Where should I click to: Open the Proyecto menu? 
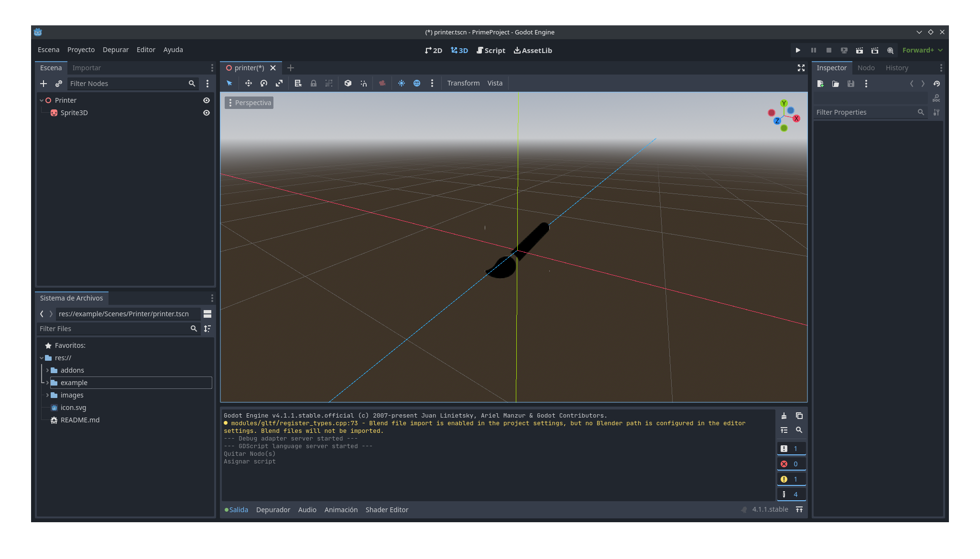point(81,50)
